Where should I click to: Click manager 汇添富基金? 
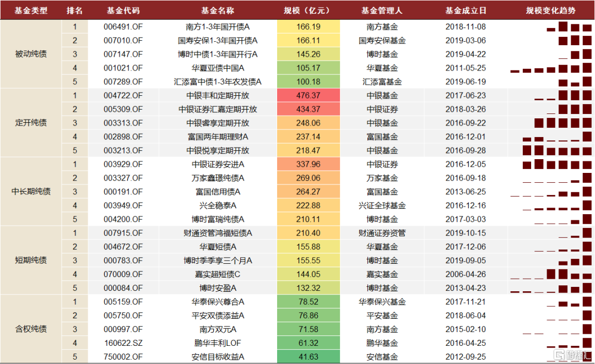point(382,82)
